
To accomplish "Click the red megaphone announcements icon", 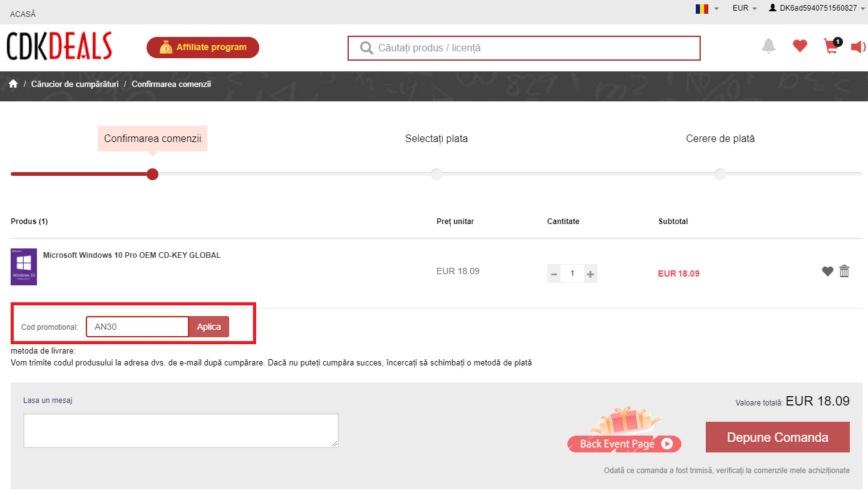I will pos(858,47).
